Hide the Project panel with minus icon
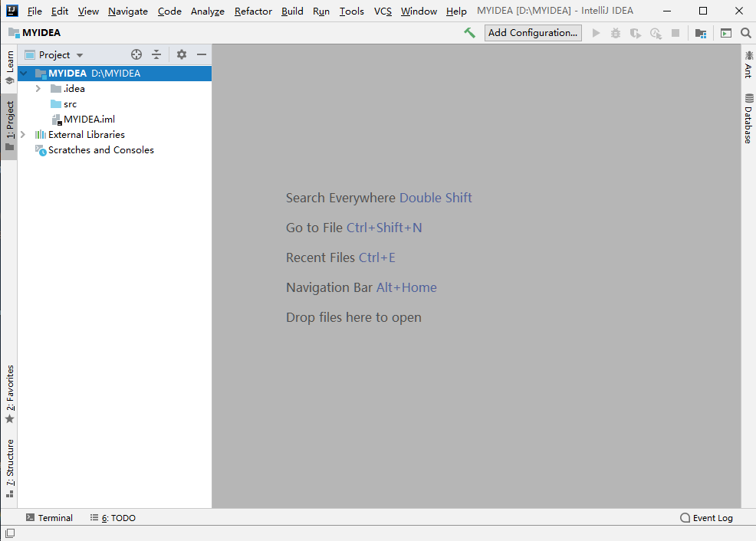 coord(202,54)
